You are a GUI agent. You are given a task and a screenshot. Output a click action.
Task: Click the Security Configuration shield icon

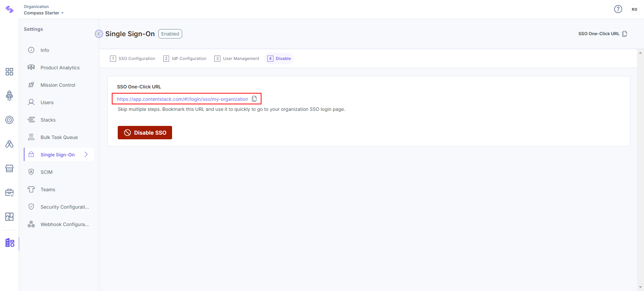coord(31,207)
